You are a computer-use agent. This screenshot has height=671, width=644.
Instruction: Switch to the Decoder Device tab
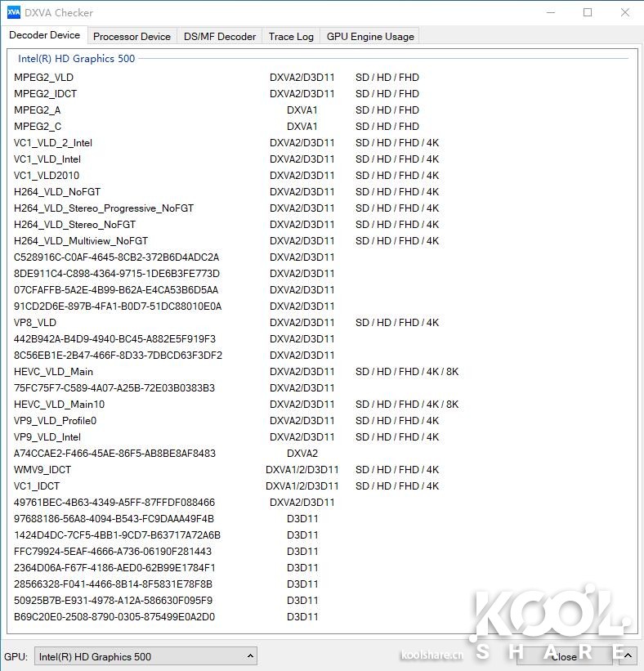coord(44,35)
